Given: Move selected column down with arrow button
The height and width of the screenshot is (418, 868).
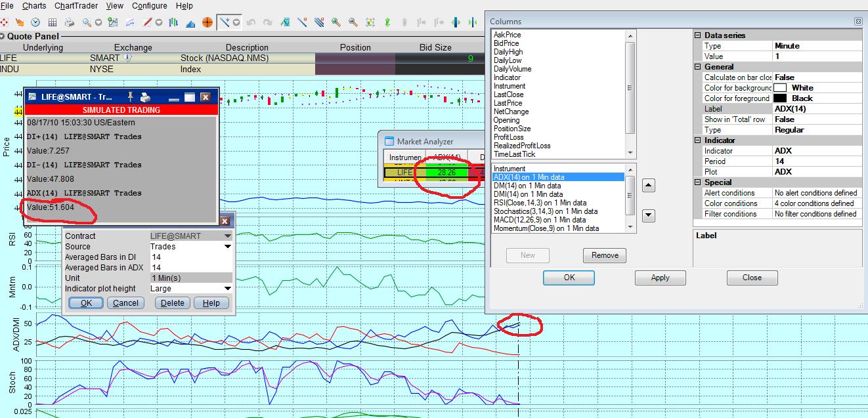Looking at the screenshot, I should click(648, 215).
